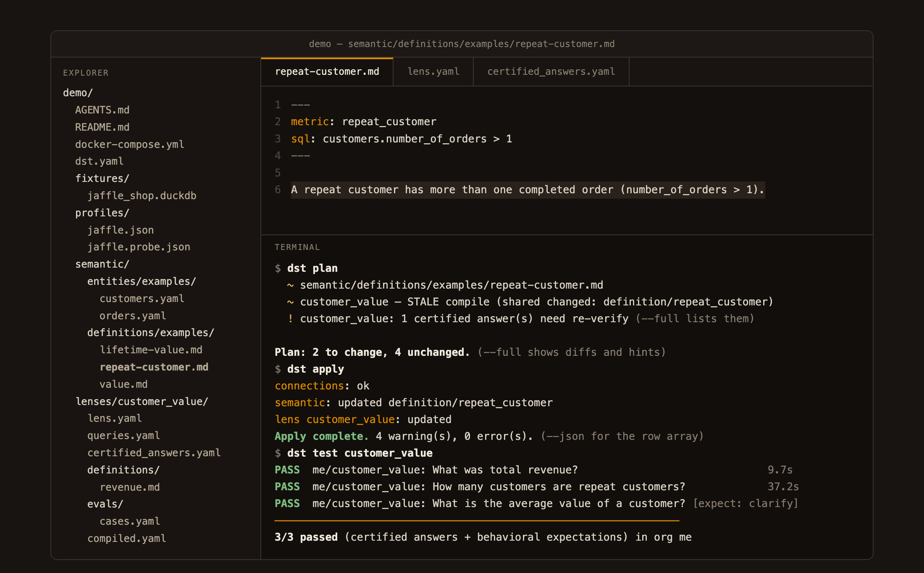Open cases.yaml under evals/
Image resolution: width=924 pixels, height=573 pixels.
[129, 521]
